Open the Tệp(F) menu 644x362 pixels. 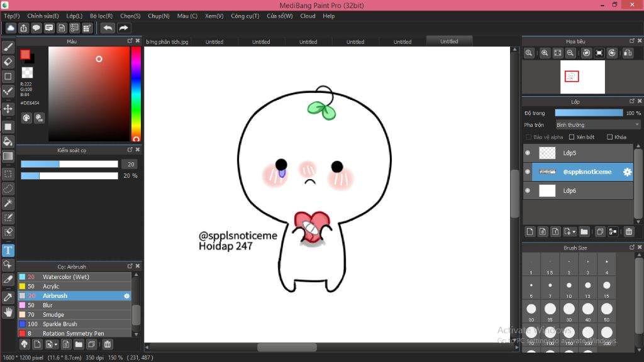click(x=12, y=16)
